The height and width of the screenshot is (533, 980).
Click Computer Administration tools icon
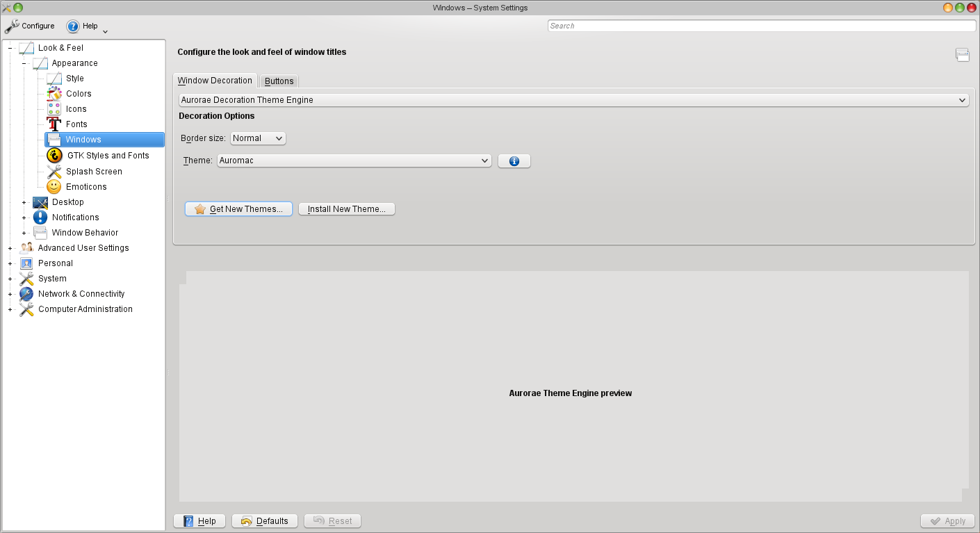(26, 309)
